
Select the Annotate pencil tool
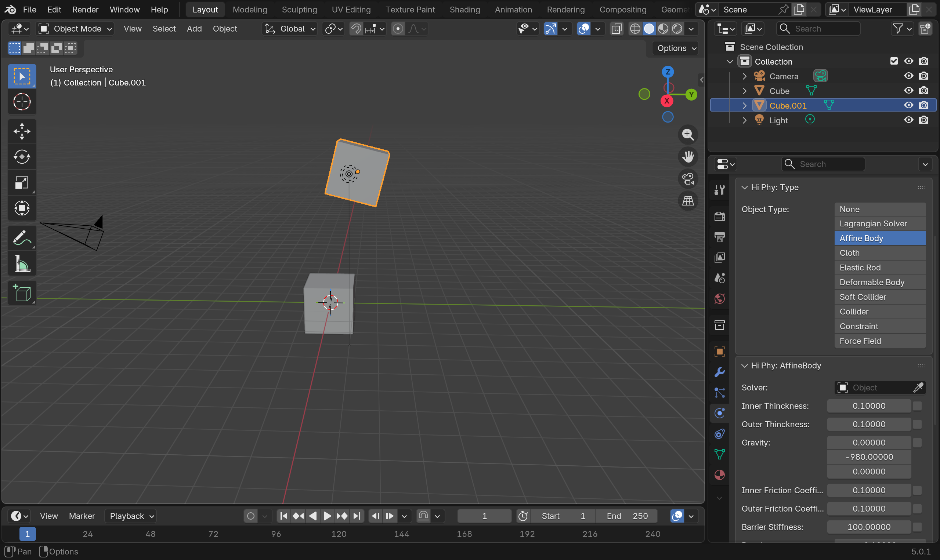(x=22, y=238)
